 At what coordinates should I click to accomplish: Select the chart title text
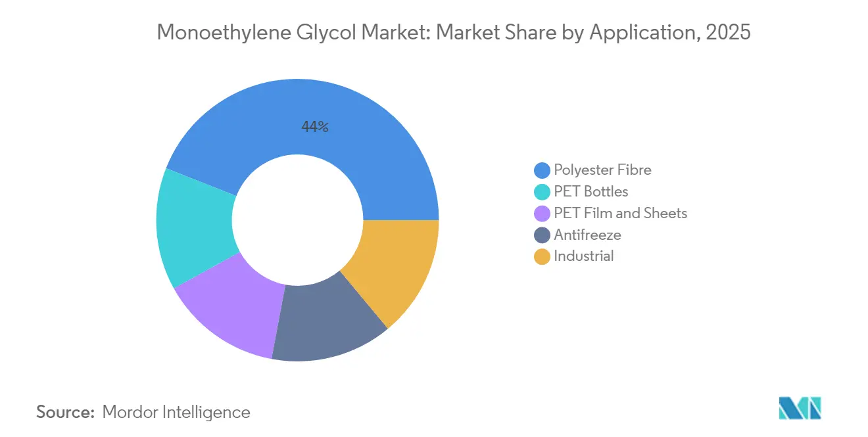[454, 32]
